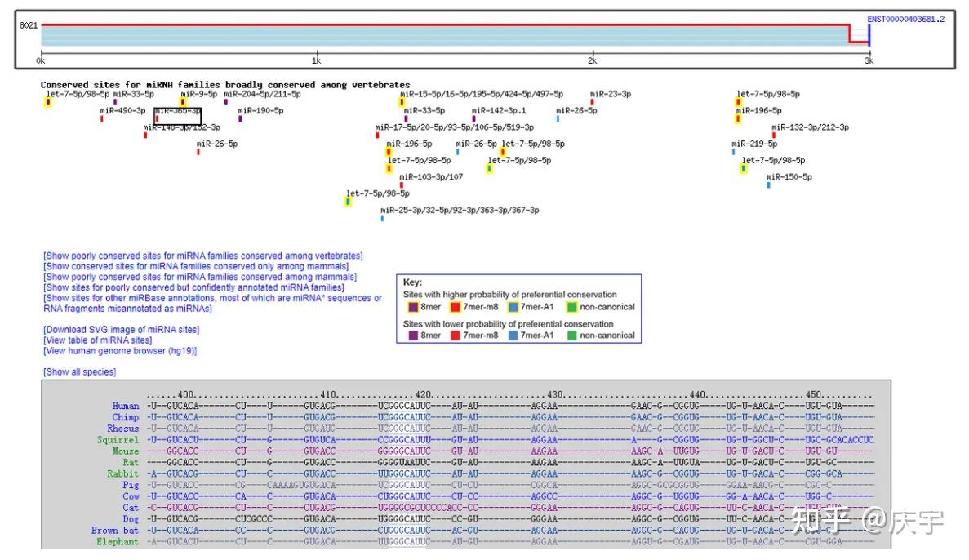
Task: View human genome browser (hg19)
Action: coord(120,350)
